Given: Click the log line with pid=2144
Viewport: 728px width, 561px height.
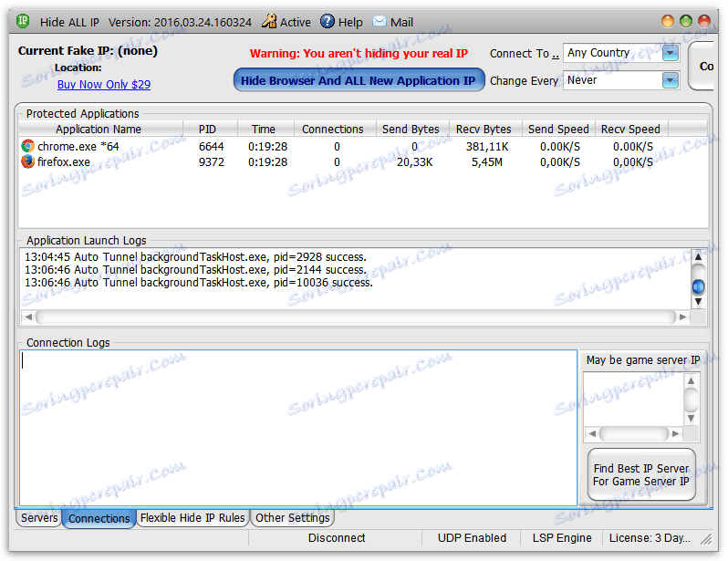Looking at the screenshot, I should (195, 270).
